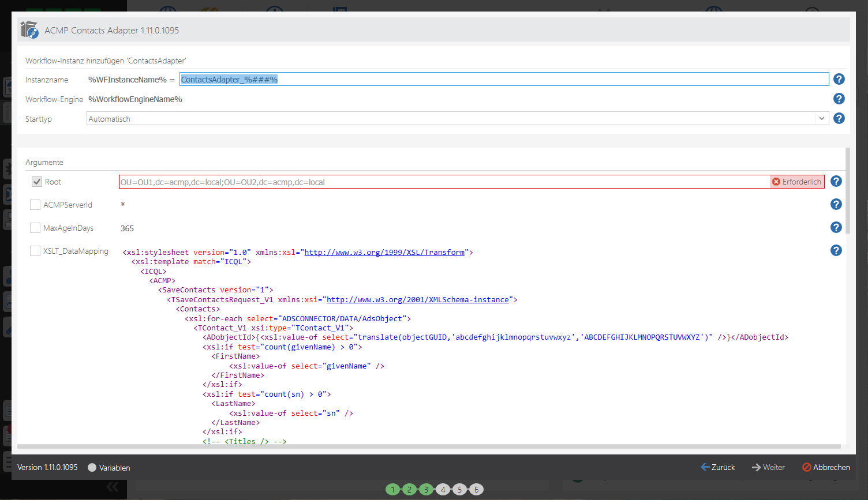Show help for the ACMPServerId argument
This screenshot has width=868, height=500.
tap(836, 205)
